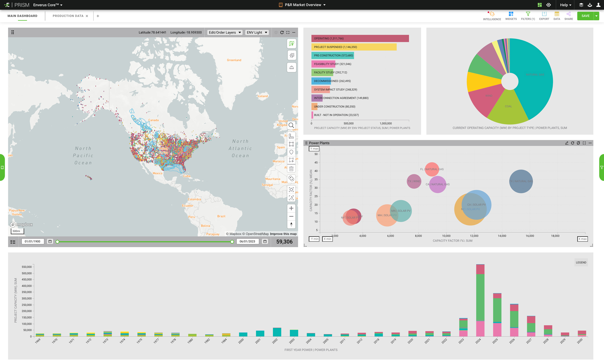Switch to Production Data tab
The width and height of the screenshot is (604, 364).
pyautogui.click(x=68, y=16)
